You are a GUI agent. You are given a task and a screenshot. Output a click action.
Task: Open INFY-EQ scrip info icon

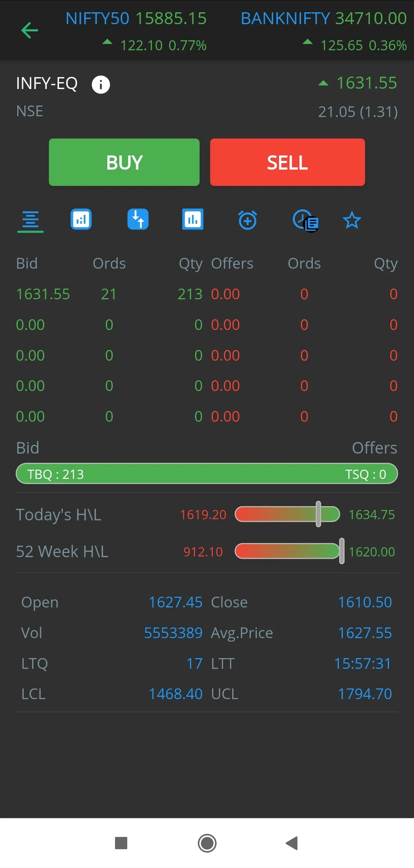click(101, 84)
